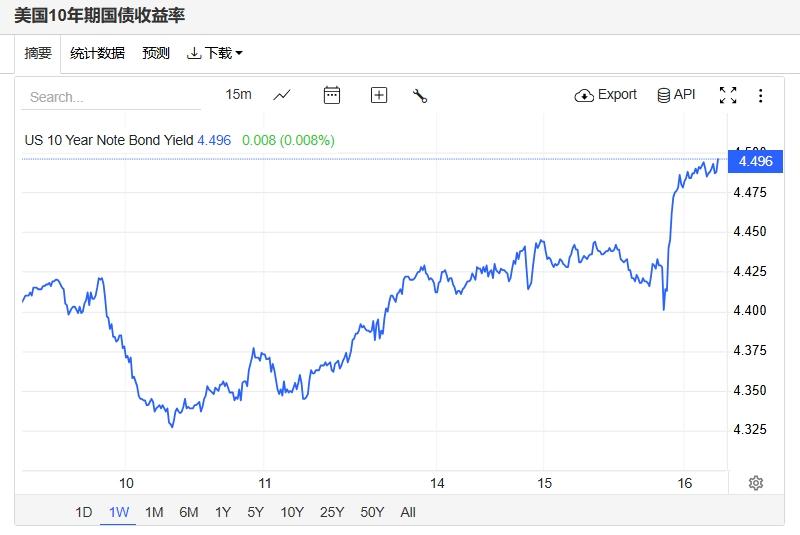
Task: Click the date label 16 on x-axis
Action: 685,483
